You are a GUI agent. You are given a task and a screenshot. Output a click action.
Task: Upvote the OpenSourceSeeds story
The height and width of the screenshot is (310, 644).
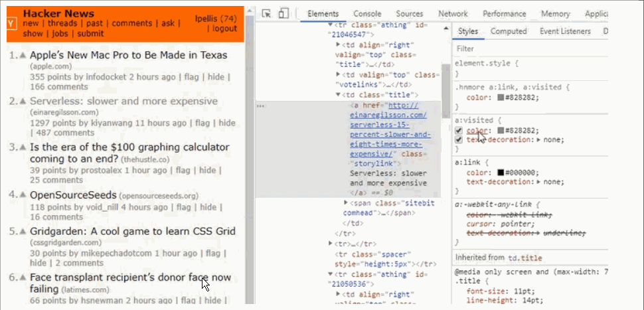click(23, 195)
